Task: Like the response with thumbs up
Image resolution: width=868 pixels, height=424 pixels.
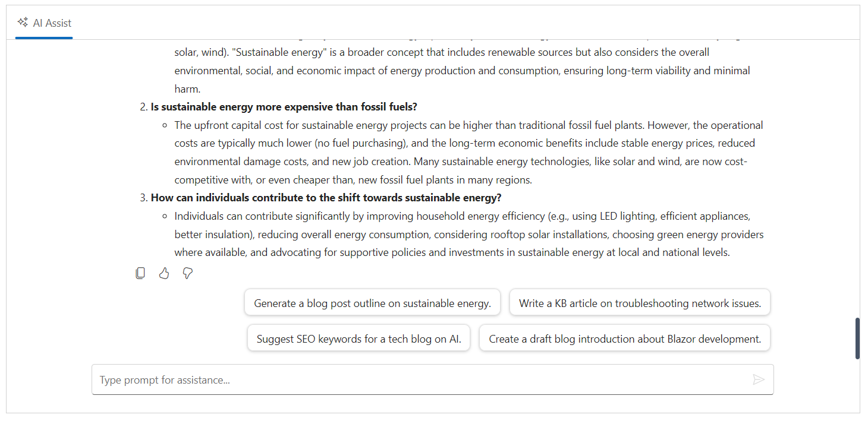Action: point(164,273)
